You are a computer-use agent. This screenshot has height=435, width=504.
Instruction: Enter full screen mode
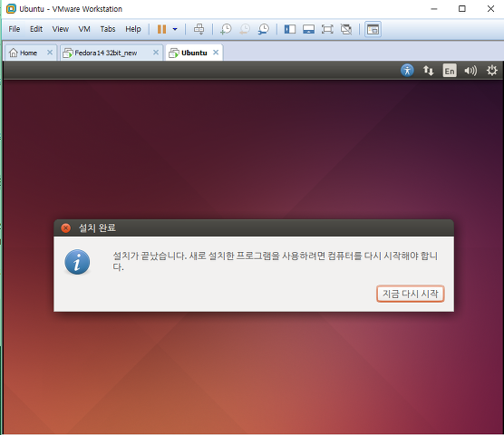pos(327,29)
